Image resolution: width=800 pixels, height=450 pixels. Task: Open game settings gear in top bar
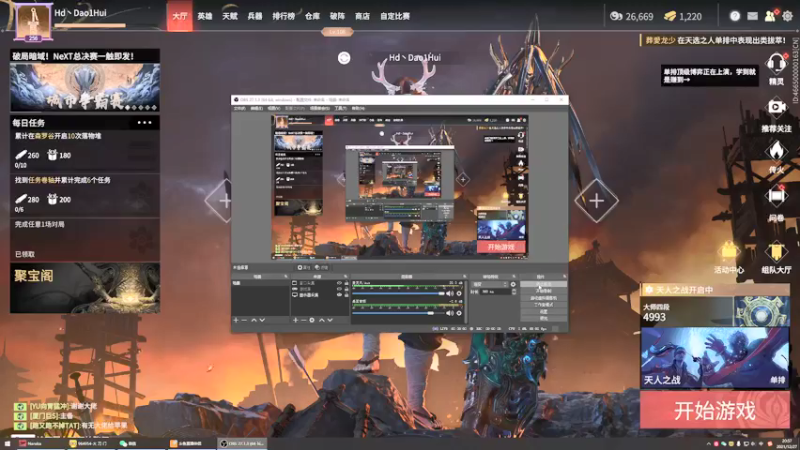788,16
